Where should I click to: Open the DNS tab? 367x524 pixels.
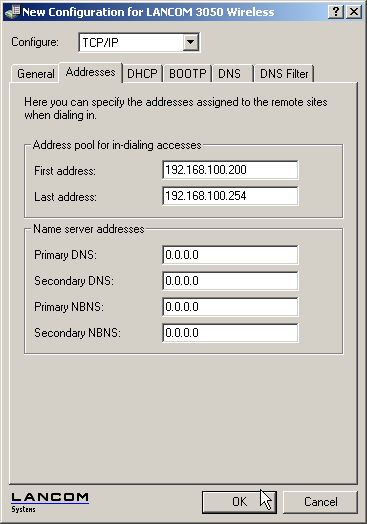coord(232,74)
